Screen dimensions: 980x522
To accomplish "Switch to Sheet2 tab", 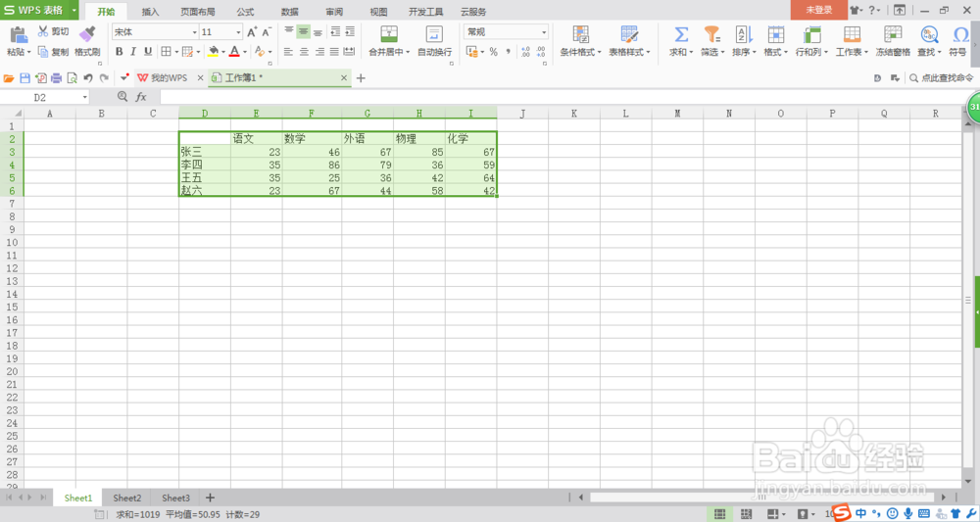I will coord(126,498).
